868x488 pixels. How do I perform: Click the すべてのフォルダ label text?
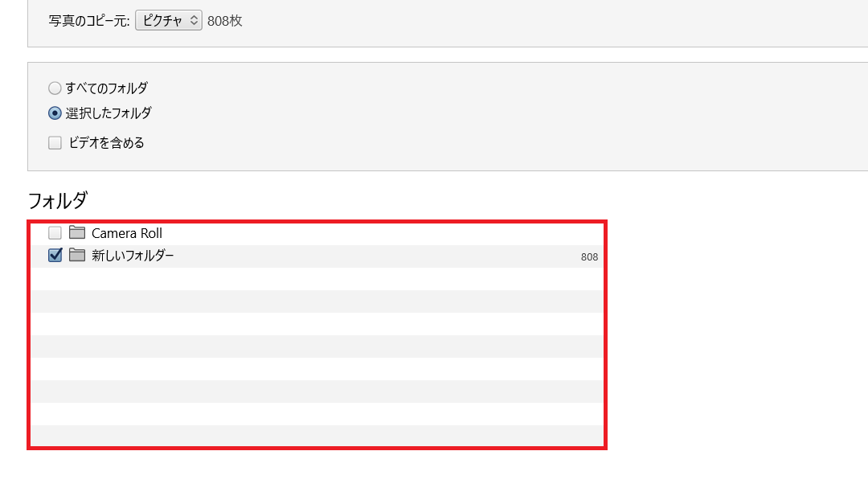click(x=107, y=88)
